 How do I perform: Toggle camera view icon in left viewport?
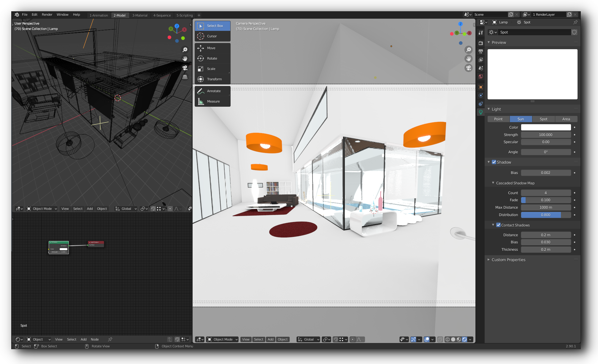point(185,68)
